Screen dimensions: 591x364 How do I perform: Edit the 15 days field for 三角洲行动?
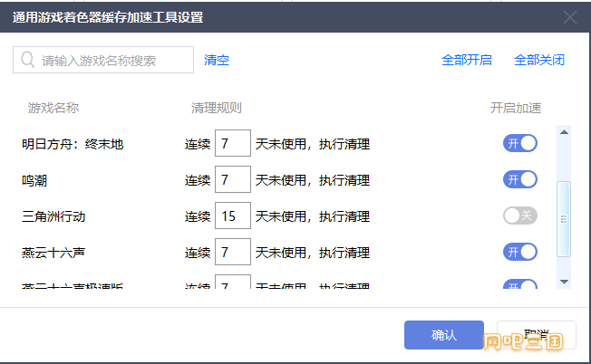(233, 216)
